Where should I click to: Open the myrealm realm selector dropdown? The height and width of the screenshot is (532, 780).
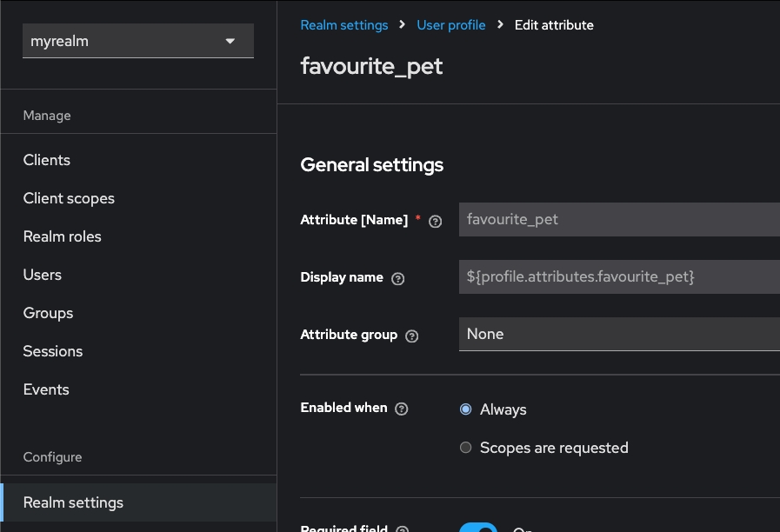click(x=137, y=41)
